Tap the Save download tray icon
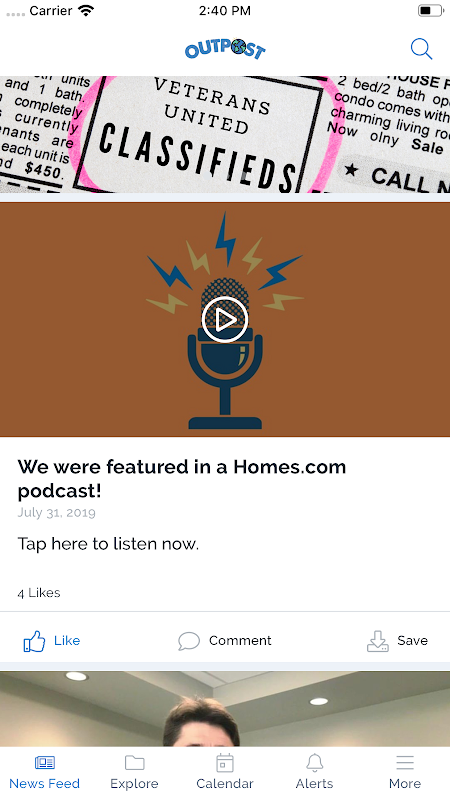 coord(378,641)
